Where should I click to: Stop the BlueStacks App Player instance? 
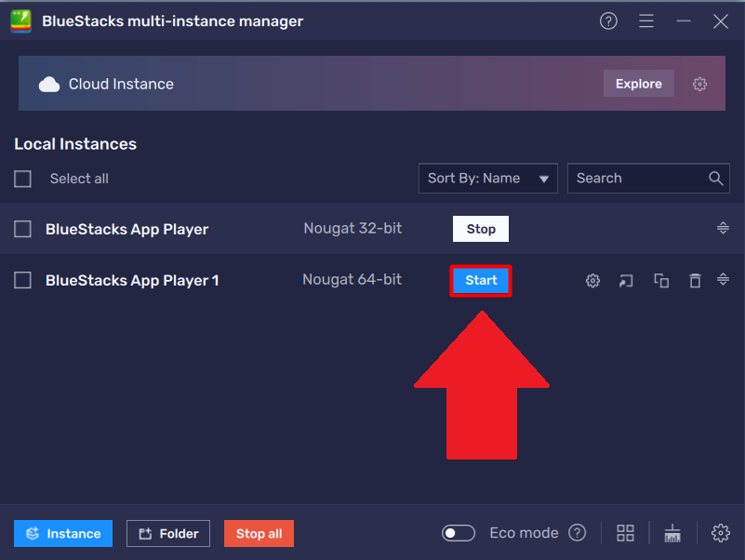point(480,229)
